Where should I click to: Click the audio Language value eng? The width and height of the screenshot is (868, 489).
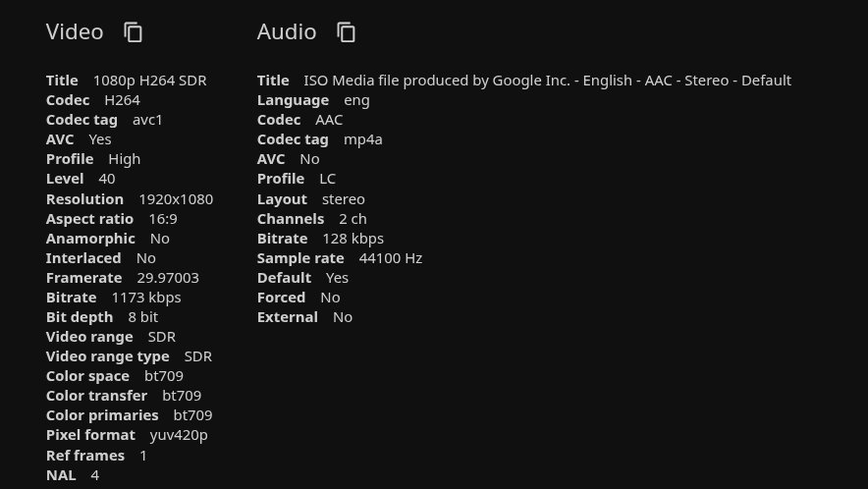357,100
